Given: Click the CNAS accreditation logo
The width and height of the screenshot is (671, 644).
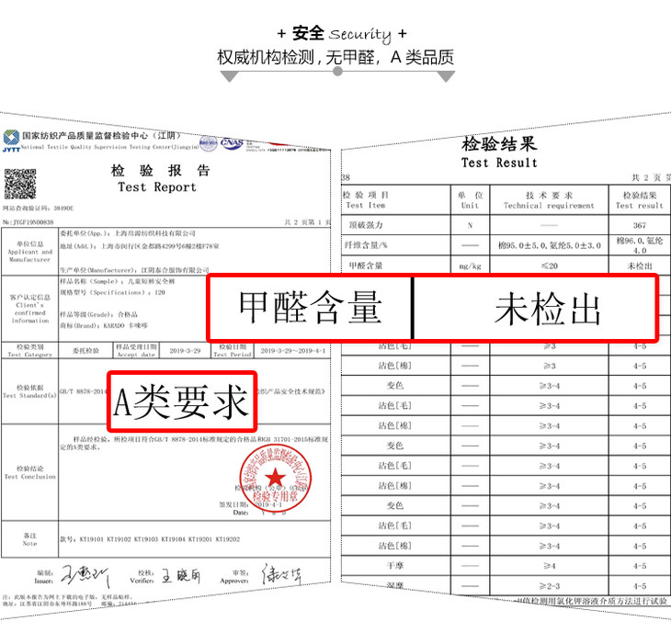Looking at the screenshot, I should [x=231, y=143].
